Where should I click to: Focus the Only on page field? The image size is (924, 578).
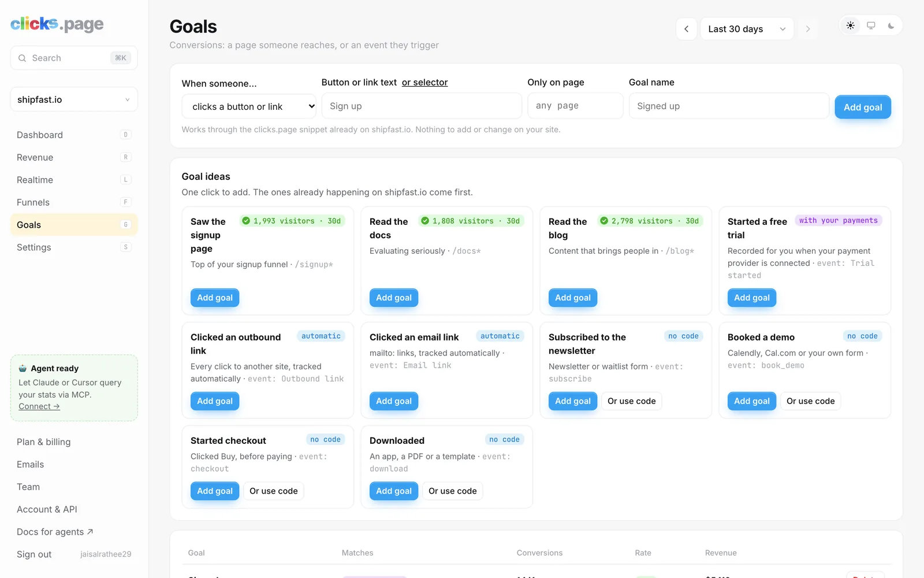tap(575, 106)
